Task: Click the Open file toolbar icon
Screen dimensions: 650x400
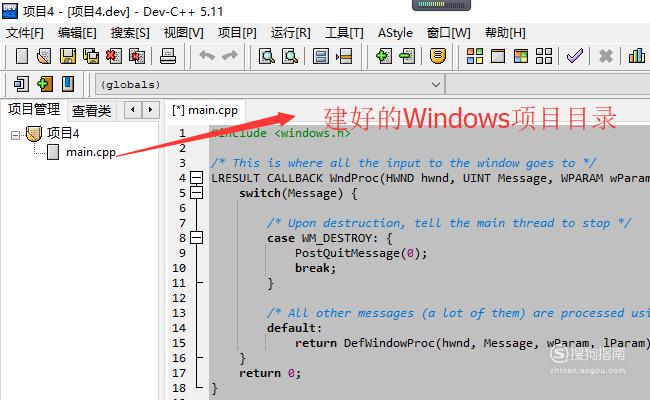Action: pos(44,56)
